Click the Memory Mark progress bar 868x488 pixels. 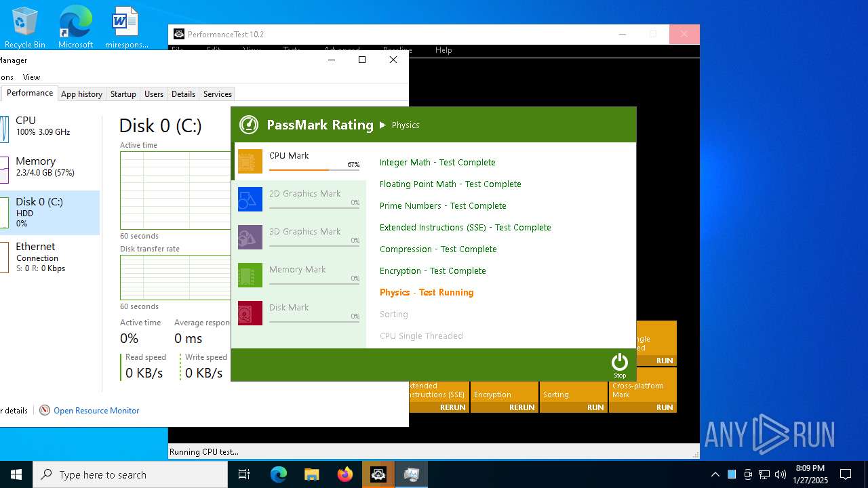(314, 283)
